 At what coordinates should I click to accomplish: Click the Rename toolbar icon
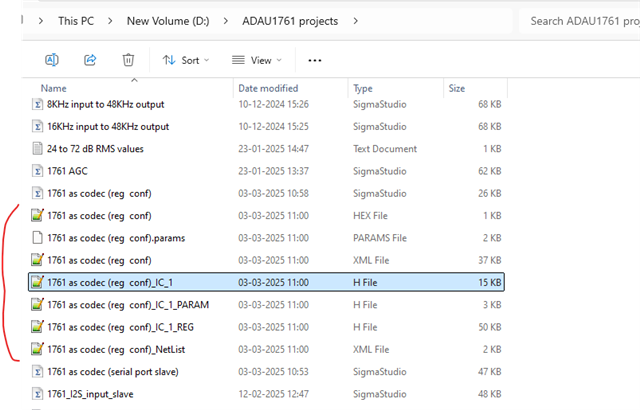tap(52, 60)
